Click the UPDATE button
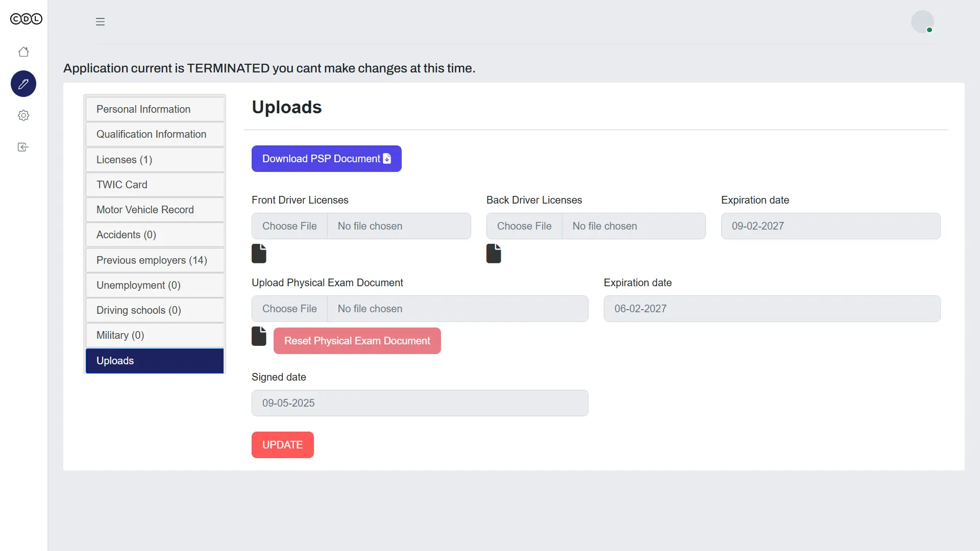This screenshot has height=551, width=980. 283,445
